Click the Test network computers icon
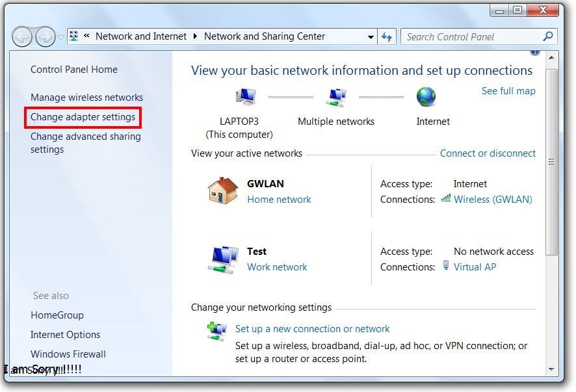576x392 pixels. pyautogui.click(x=224, y=260)
